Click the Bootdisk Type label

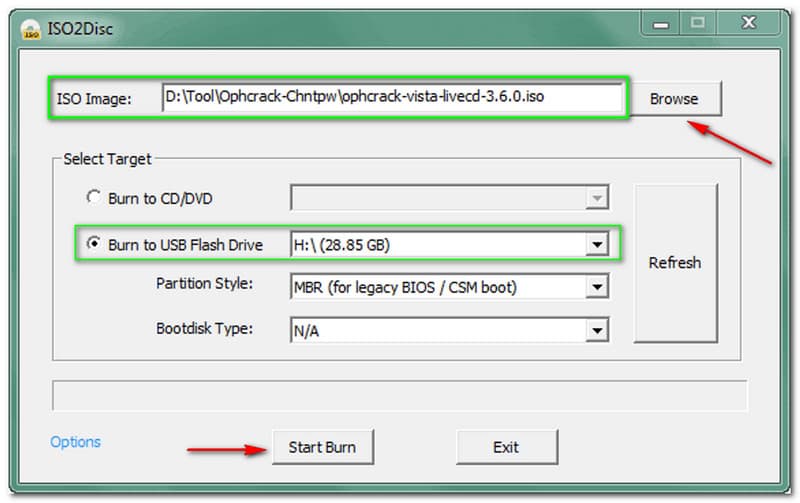[x=204, y=328]
